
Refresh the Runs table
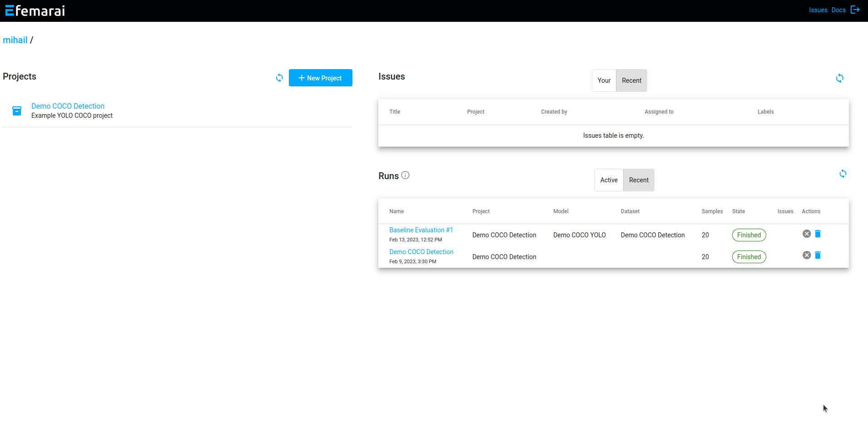843,174
